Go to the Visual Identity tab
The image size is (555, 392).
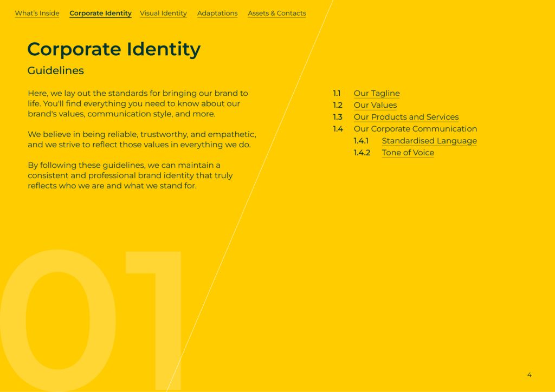pyautogui.click(x=163, y=14)
